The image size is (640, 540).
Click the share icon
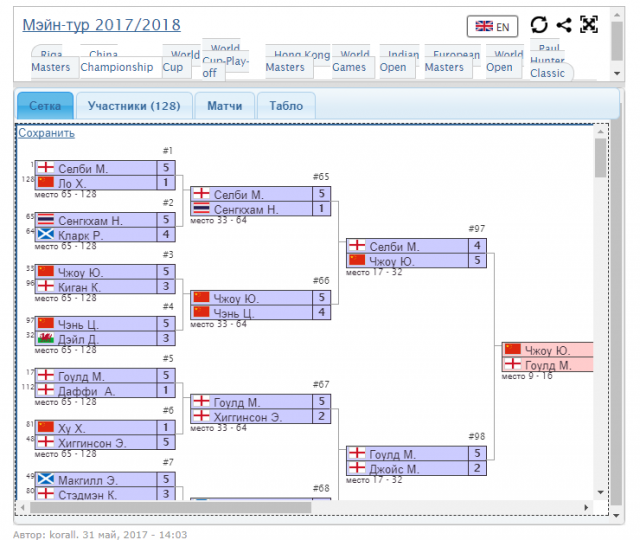(564, 26)
